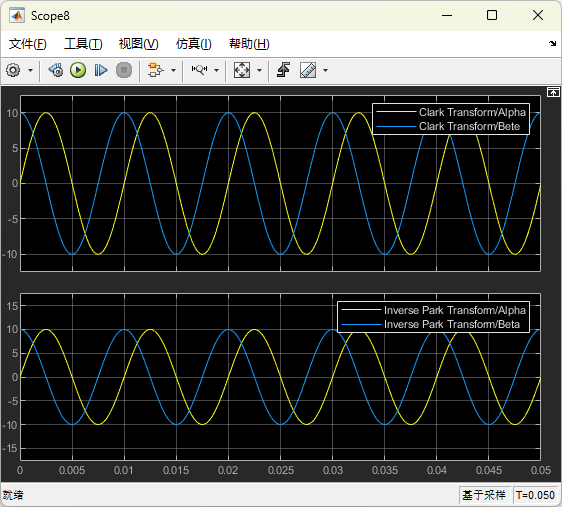
Task: Run the simulation with the green play button
Action: [x=78, y=70]
